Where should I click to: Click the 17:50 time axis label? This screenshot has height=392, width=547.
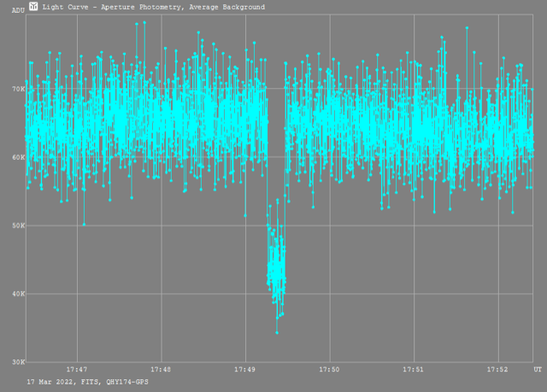tap(329, 369)
